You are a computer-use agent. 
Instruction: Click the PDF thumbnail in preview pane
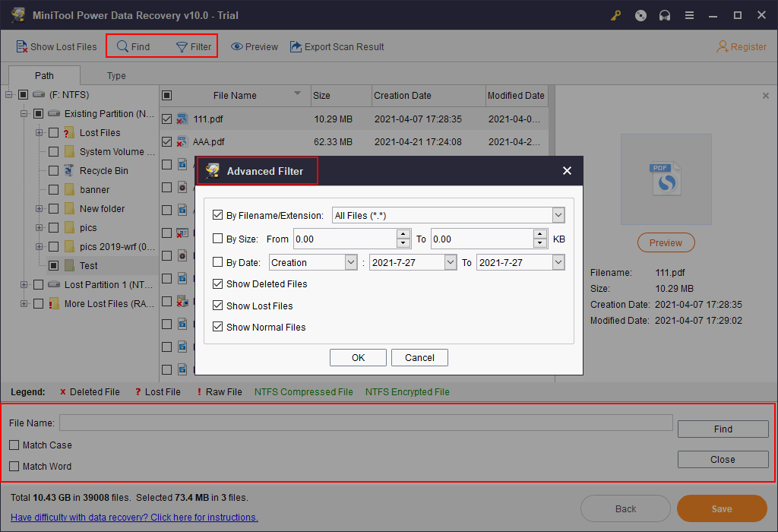(x=666, y=179)
